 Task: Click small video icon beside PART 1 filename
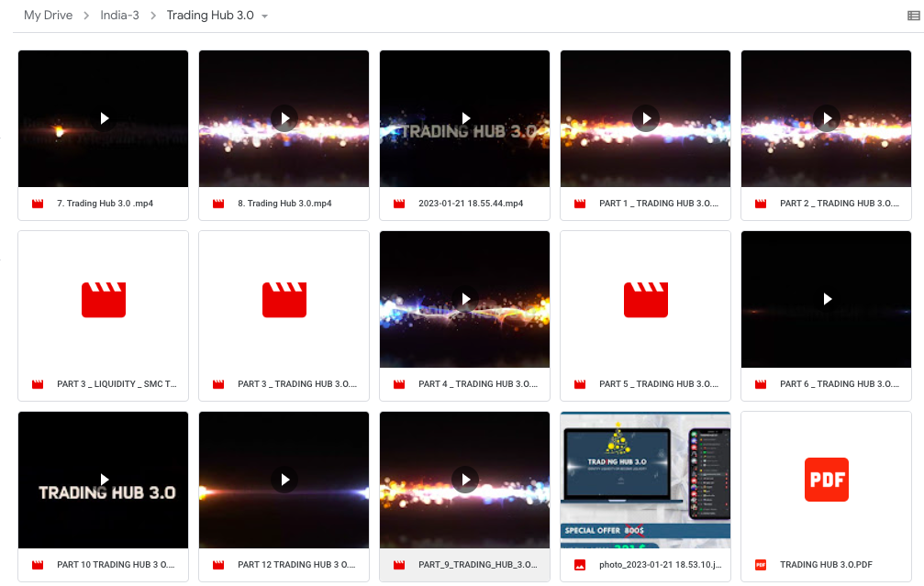click(x=580, y=204)
